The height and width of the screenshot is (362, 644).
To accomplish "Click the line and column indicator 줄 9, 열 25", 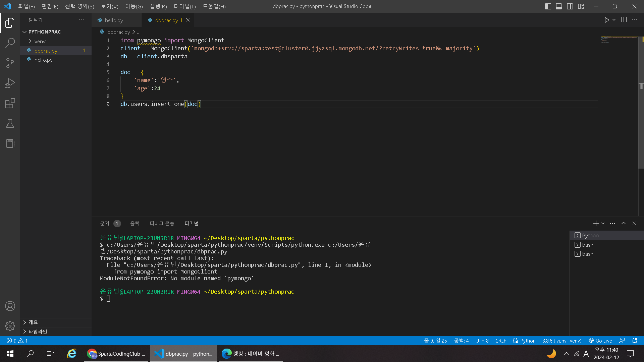I will (435, 341).
